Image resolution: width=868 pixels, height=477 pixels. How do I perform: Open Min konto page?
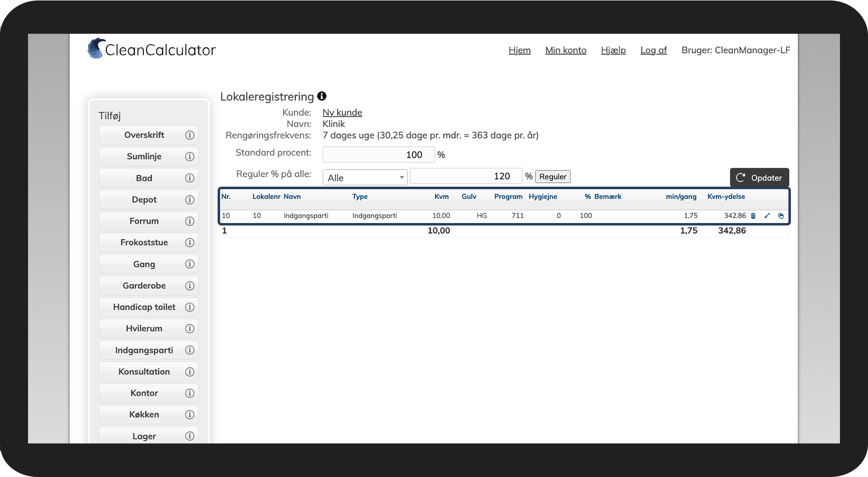pos(566,50)
